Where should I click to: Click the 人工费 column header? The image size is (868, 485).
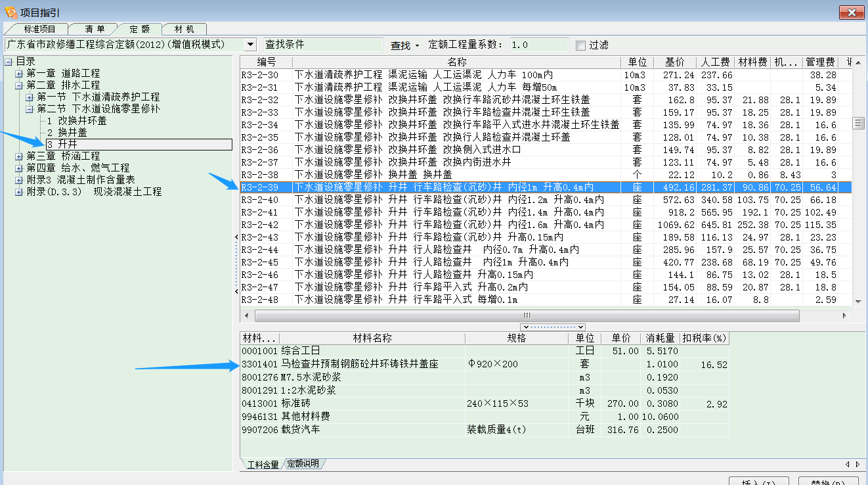[x=716, y=62]
